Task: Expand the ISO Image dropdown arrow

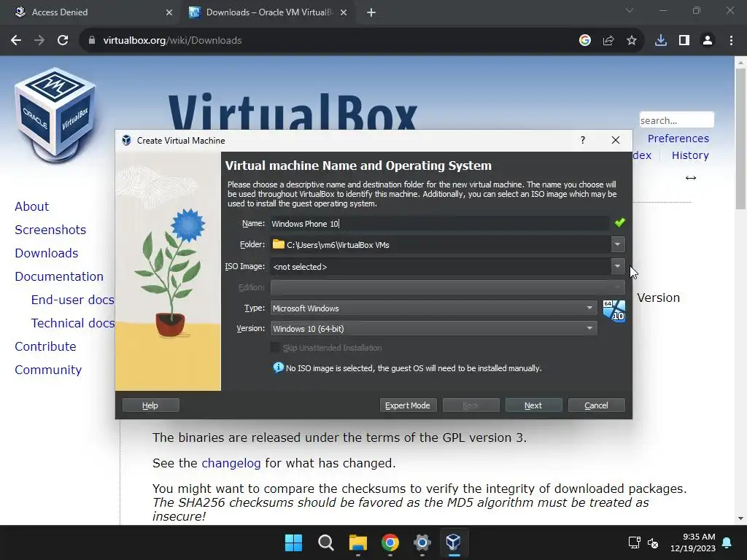Action: tap(617, 266)
